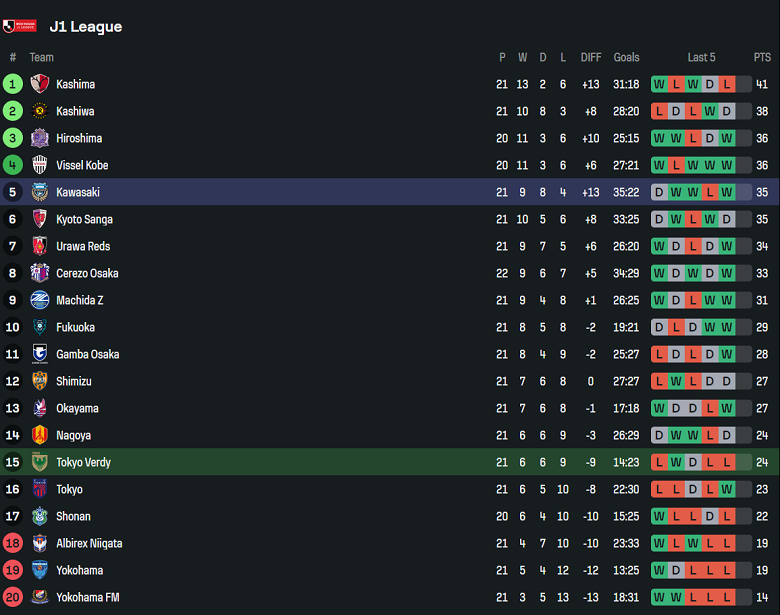Screen dimensions: 780x615
Task: Click Kashima team crest icon
Action: (40, 84)
